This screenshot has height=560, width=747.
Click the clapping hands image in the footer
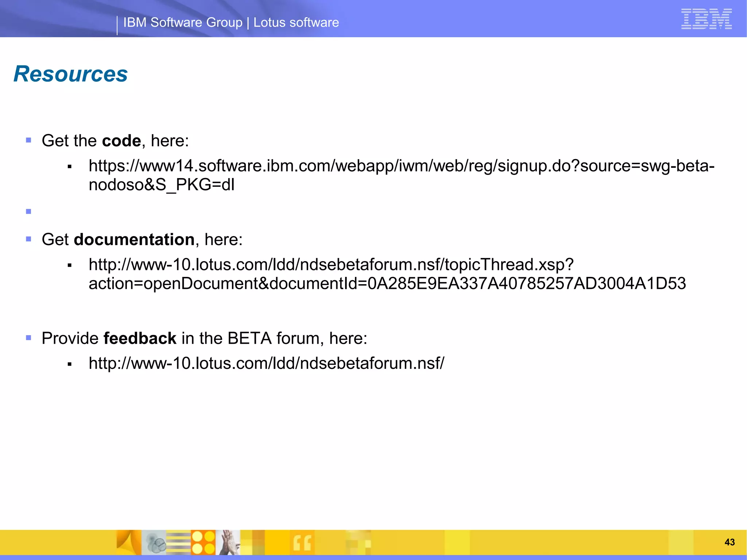pyautogui.click(x=228, y=542)
